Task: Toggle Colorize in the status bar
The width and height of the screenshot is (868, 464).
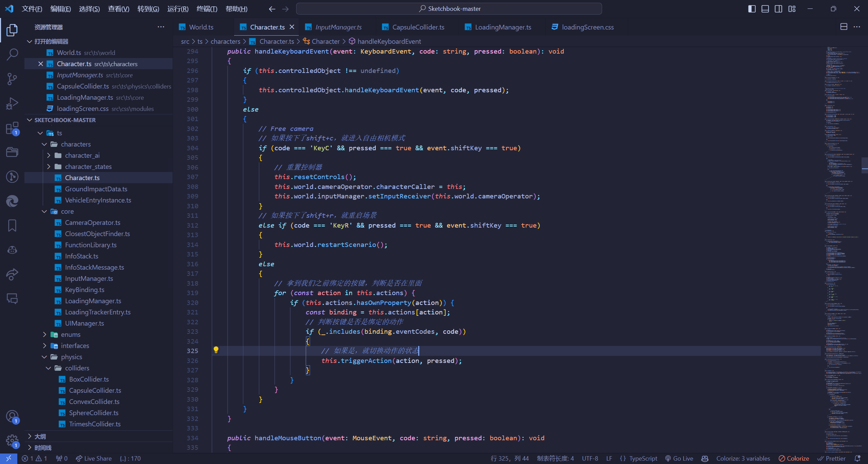Action: pos(794,458)
